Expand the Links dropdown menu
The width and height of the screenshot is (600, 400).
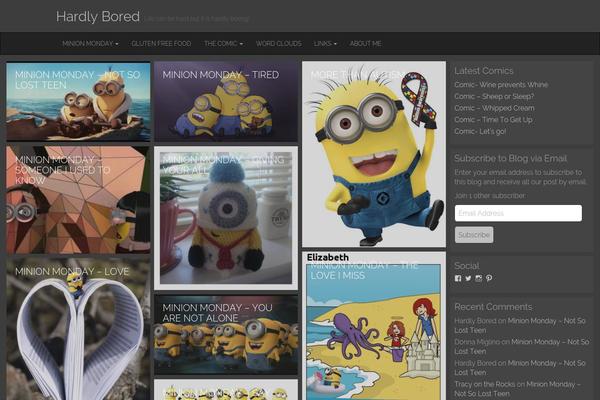(325, 44)
